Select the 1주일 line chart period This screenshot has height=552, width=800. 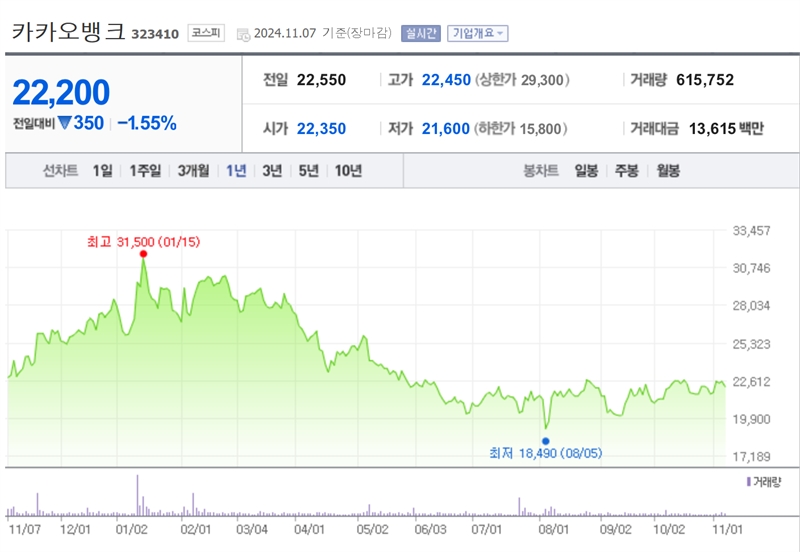[145, 170]
